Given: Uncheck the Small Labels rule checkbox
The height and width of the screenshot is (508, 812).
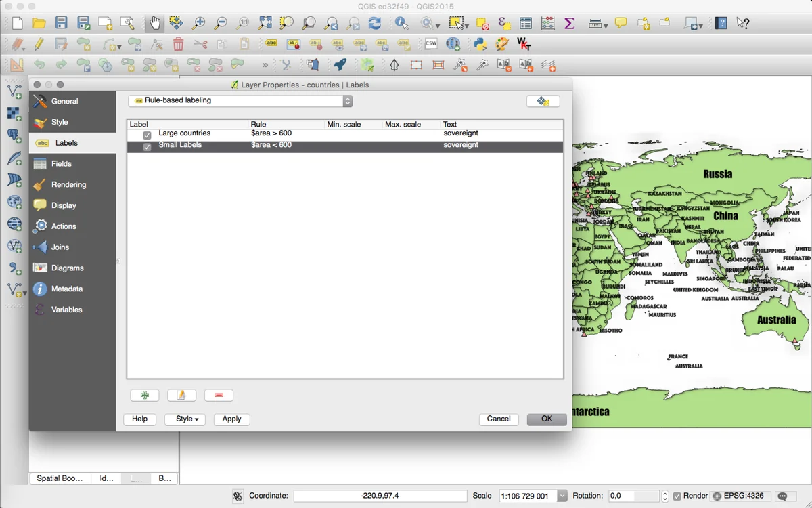Looking at the screenshot, I should [147, 146].
